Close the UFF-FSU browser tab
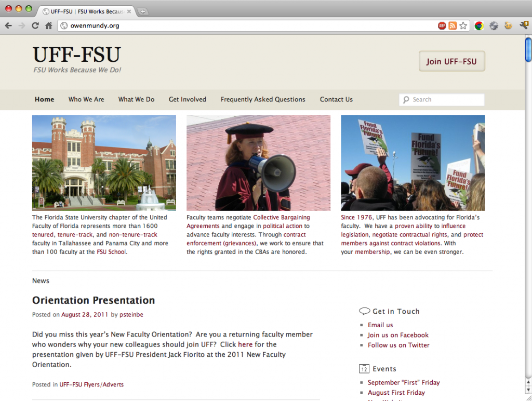This screenshot has height=401, width=532. pyautogui.click(x=129, y=11)
